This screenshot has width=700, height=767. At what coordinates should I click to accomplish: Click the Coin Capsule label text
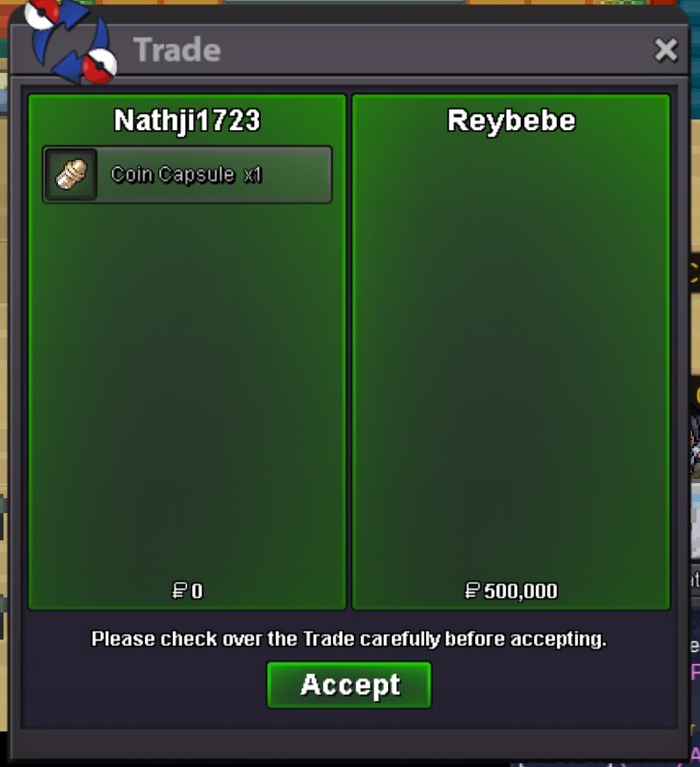[173, 175]
